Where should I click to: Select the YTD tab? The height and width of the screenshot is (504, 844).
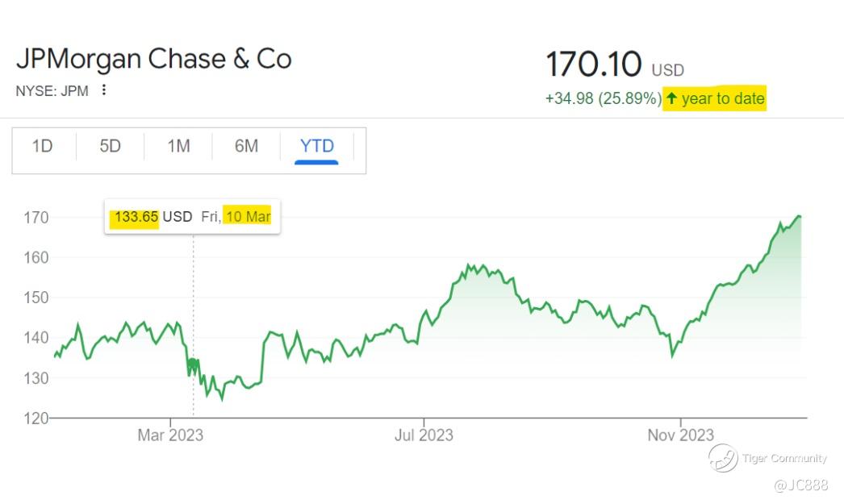click(316, 146)
